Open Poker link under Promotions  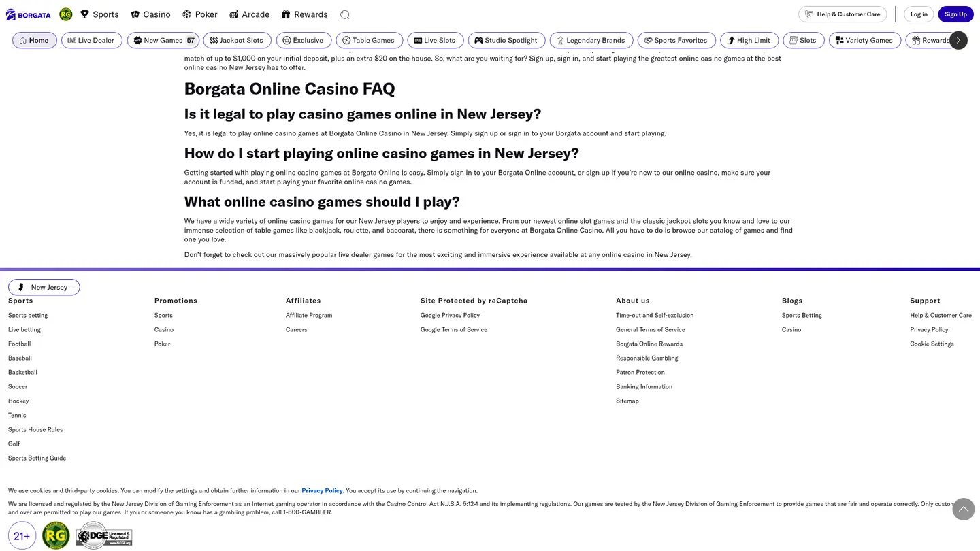coord(162,344)
